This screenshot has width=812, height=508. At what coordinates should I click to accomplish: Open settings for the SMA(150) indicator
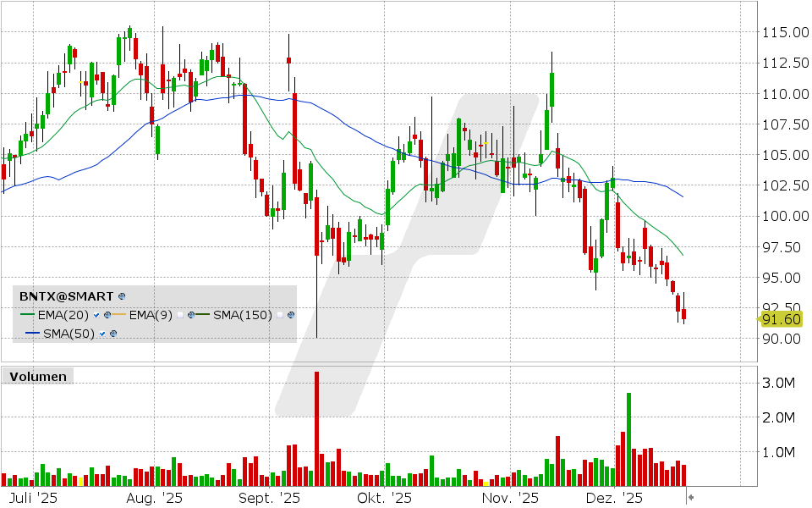[x=290, y=315]
